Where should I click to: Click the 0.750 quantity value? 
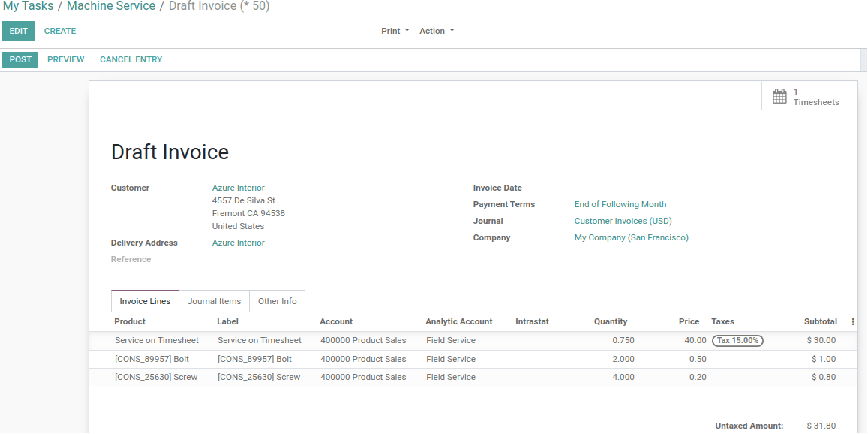[623, 340]
